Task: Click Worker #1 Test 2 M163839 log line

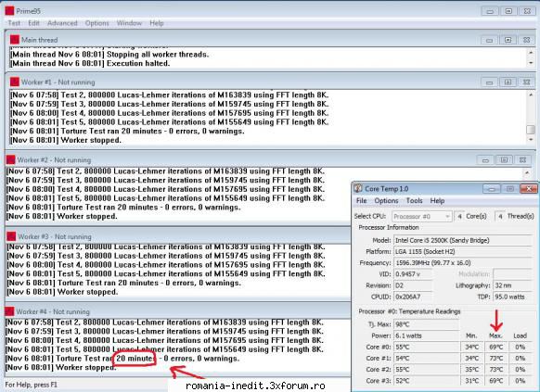Action: pyautogui.click(x=169, y=95)
